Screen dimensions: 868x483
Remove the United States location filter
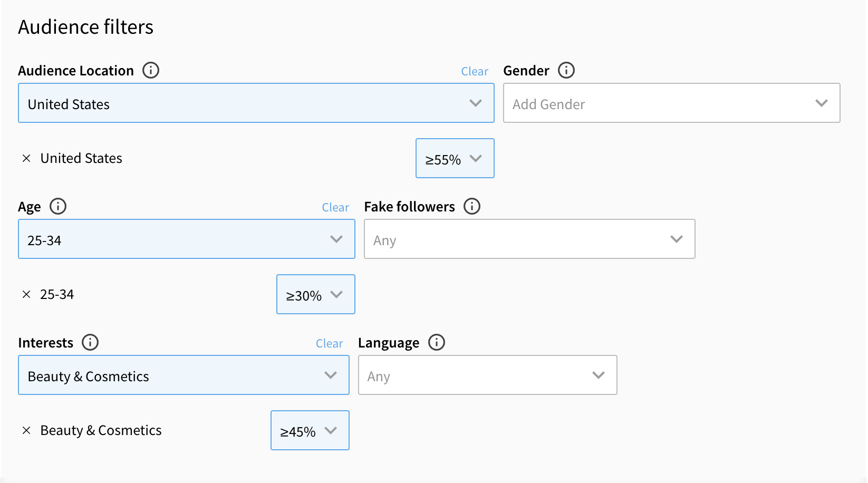tap(26, 158)
